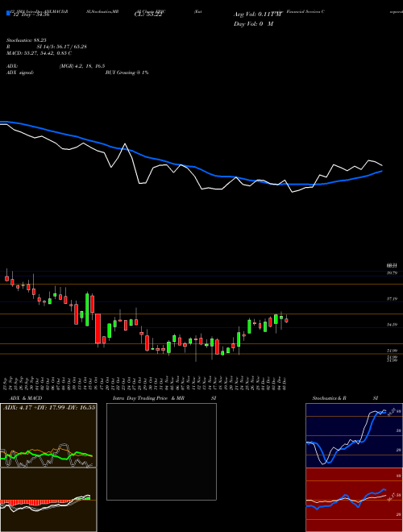Image resolution: width=403 pixels, height=532 pixels.
Task: Click the 'BUY Growing @ 1%' signal text
Action: [x=127, y=73]
